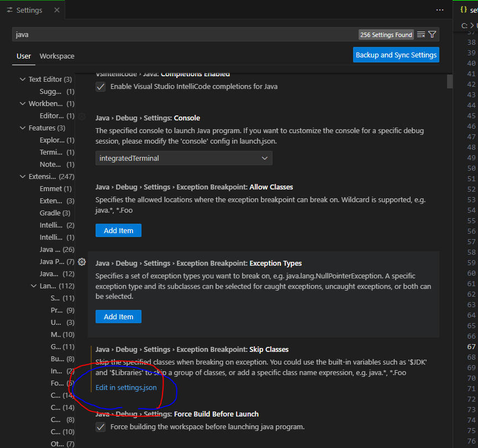Clear the settings search filter icon
The height and width of the screenshot is (448, 478).
click(x=422, y=34)
